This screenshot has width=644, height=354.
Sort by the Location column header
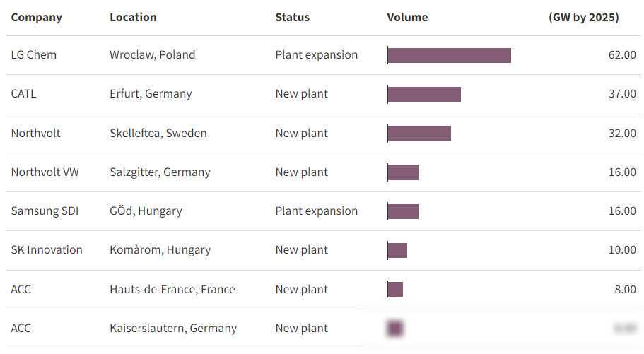(133, 17)
